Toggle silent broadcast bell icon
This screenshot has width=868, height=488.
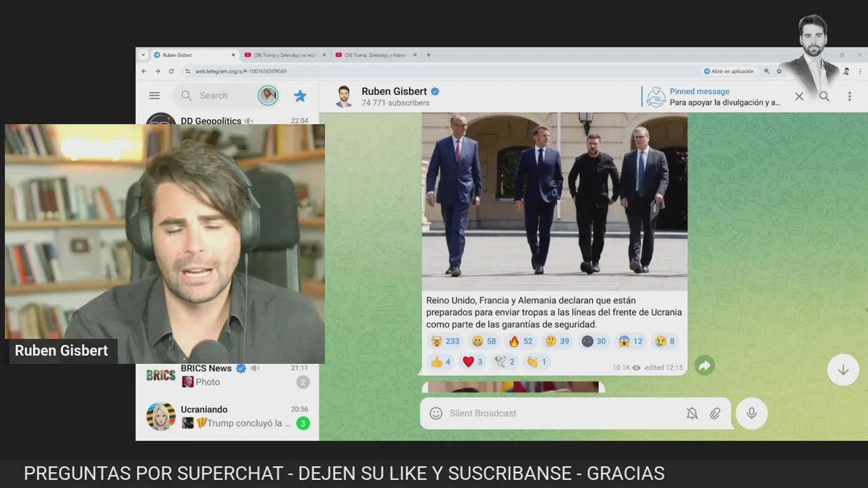692,413
